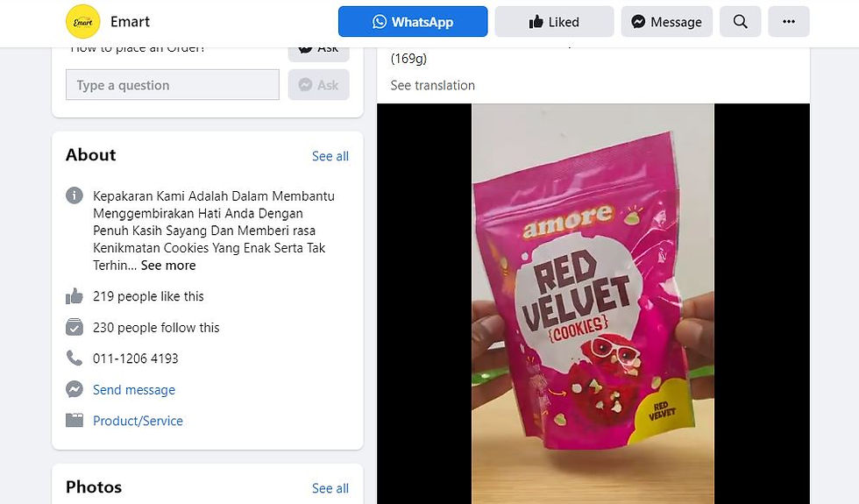This screenshot has height=504, width=859.
Task: Click the folder icon beside Product/Service
Action: click(x=75, y=420)
